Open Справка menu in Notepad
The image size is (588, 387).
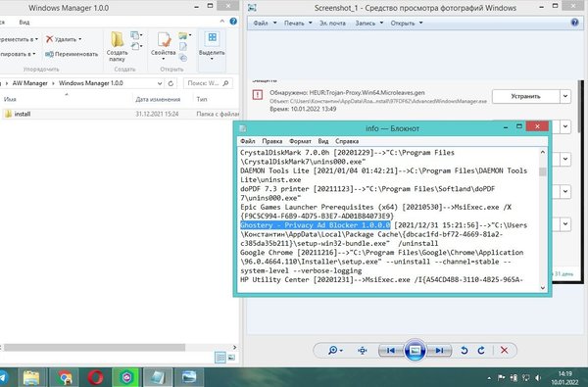(347, 141)
